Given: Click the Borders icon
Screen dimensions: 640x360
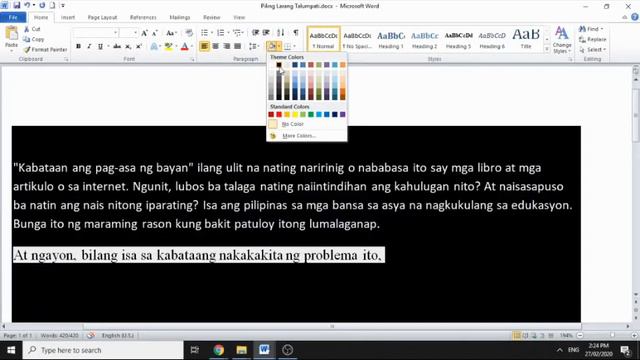Looking at the screenshot, I should [x=287, y=46].
